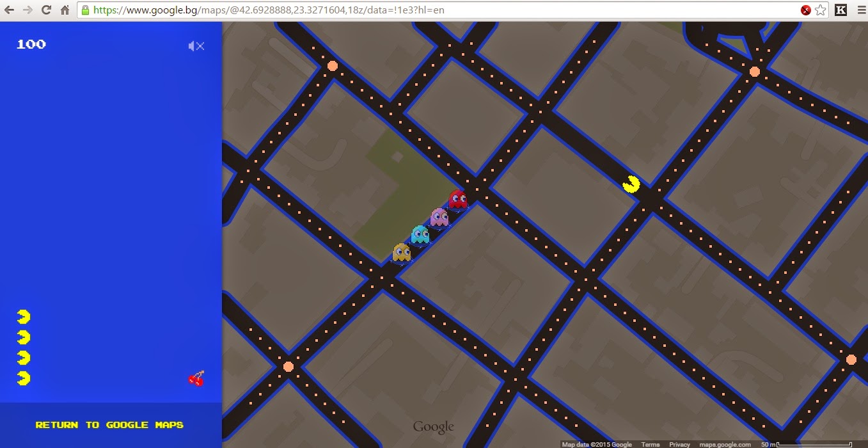Click the cyan Inky ghost
Viewport: 868px width, 448px height.
pos(420,235)
